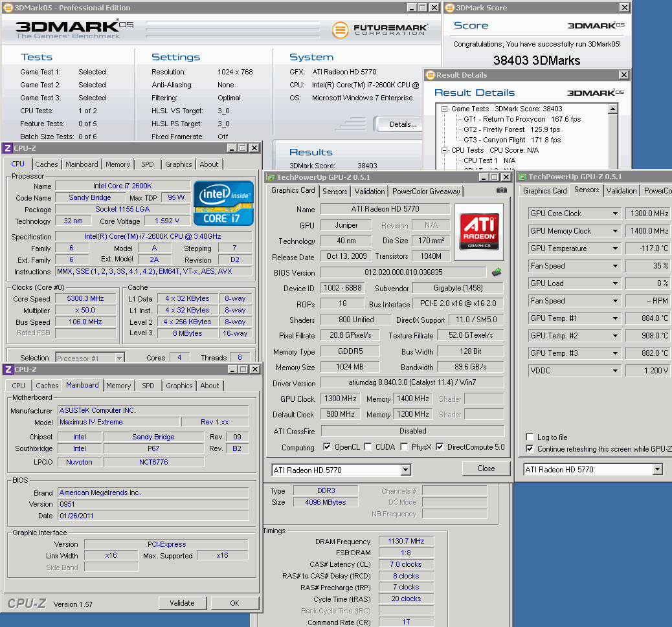Open the Graphics tab in top CPU-Z window
Viewport: 672px width, 627px height.
tap(178, 164)
